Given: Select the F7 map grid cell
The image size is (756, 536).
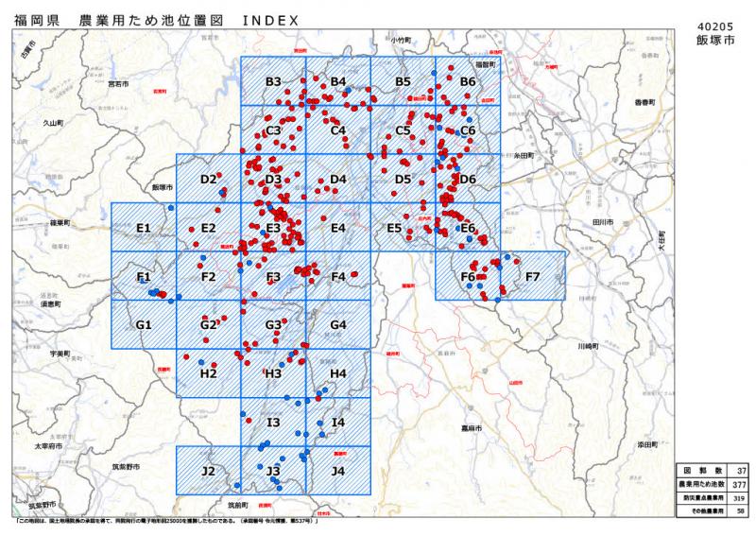Looking at the screenshot, I should [532, 277].
